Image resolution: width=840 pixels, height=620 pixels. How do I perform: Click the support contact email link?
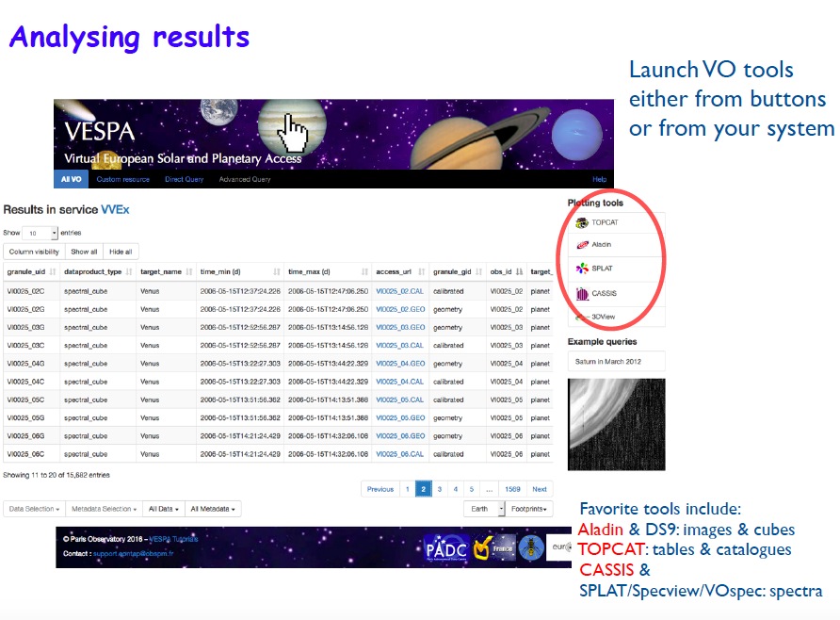point(134,553)
